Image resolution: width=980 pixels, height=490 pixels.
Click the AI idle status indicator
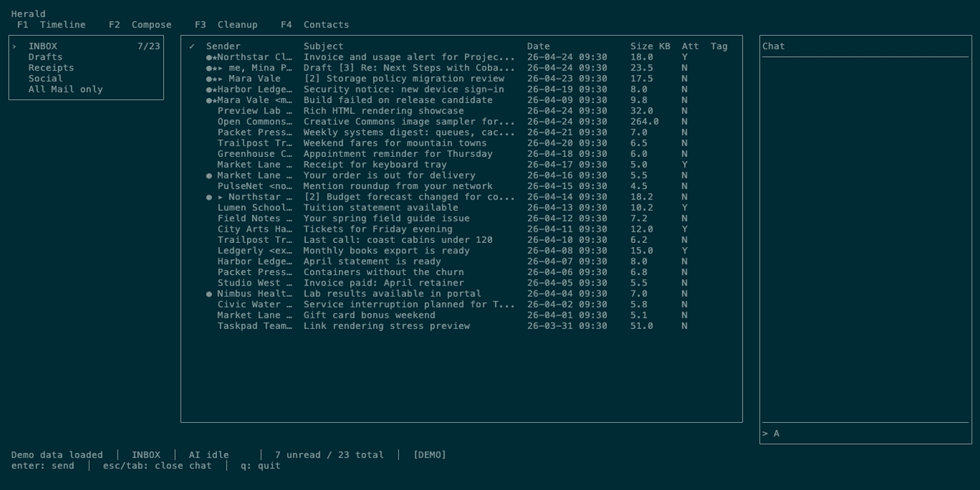tap(209, 455)
